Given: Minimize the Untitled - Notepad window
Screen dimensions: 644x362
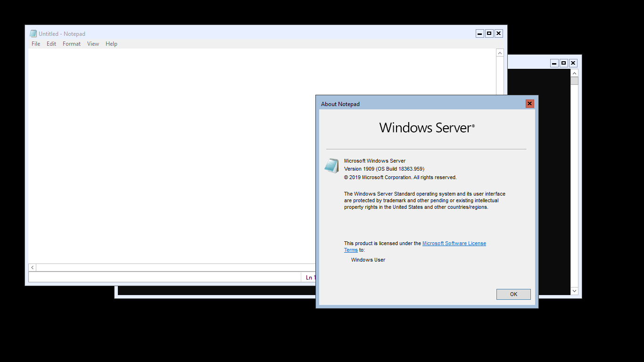Looking at the screenshot, I should coord(480,33).
